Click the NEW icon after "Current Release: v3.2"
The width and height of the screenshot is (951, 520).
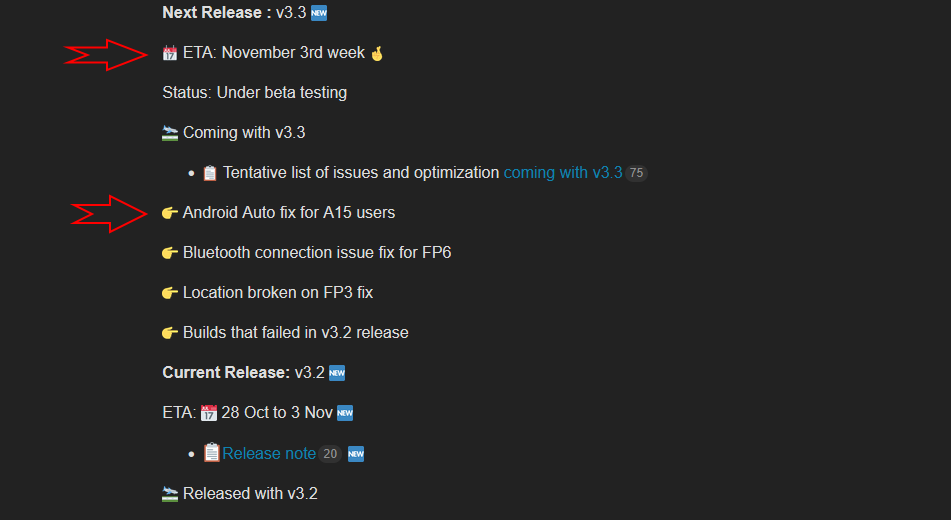(x=337, y=373)
